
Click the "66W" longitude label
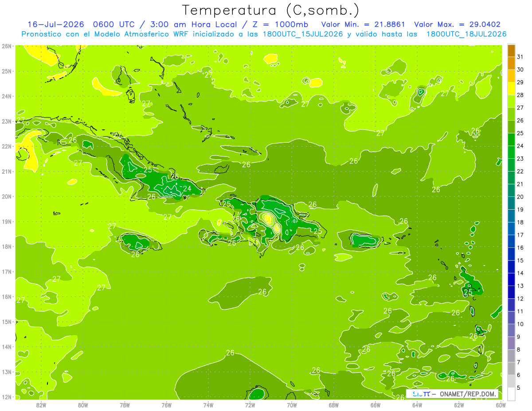376,405
